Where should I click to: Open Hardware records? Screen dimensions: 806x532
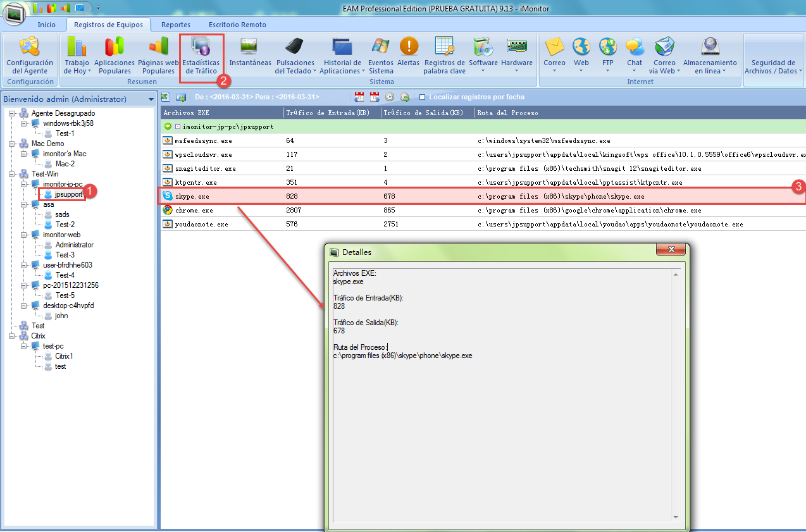pyautogui.click(x=517, y=56)
